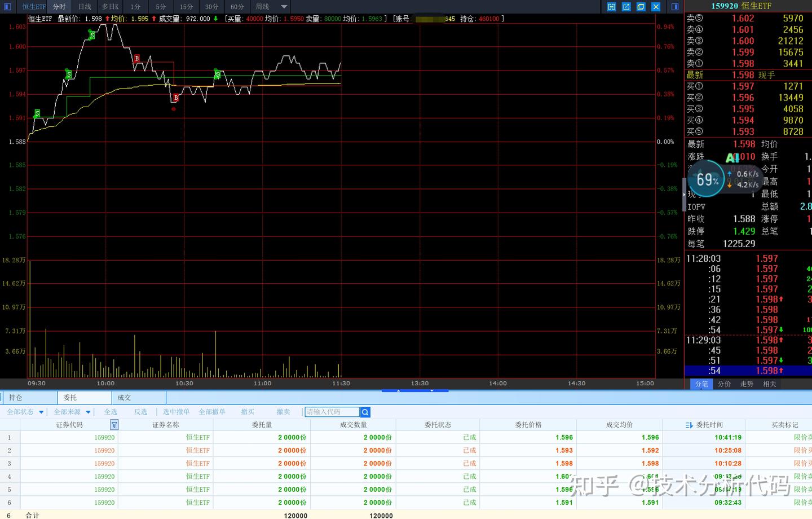
Task: Click the multi-window chart icon
Action: pos(641,7)
